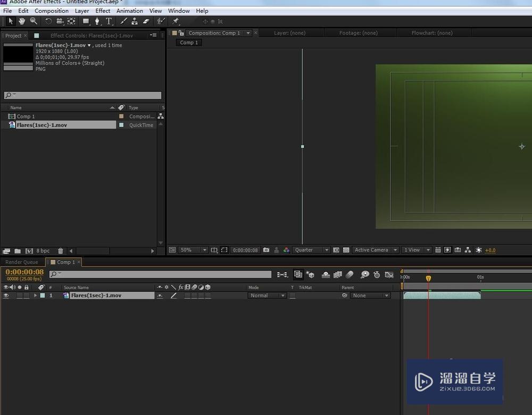Image resolution: width=532 pixels, height=415 pixels.
Task: Show channel and color management settings
Action: pos(286,250)
